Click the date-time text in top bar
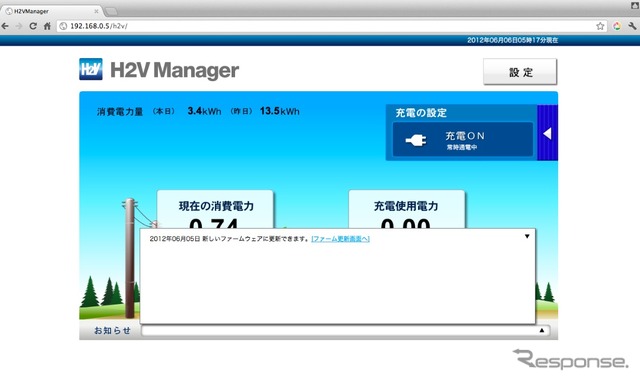 pyautogui.click(x=512, y=40)
